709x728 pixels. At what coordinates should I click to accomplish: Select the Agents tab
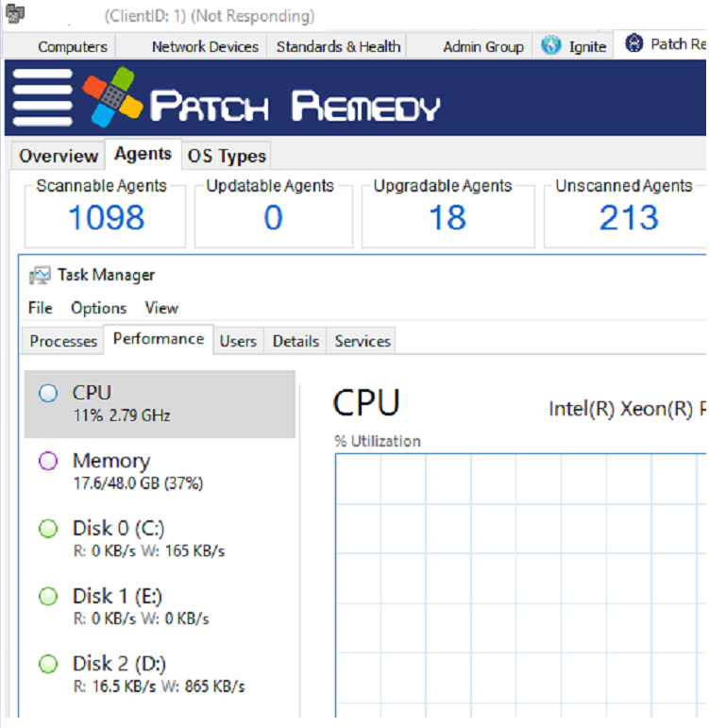pos(143,154)
